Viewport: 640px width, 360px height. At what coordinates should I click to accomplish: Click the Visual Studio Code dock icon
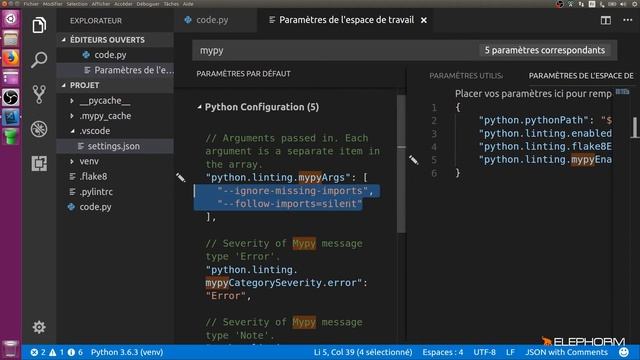(x=11, y=118)
